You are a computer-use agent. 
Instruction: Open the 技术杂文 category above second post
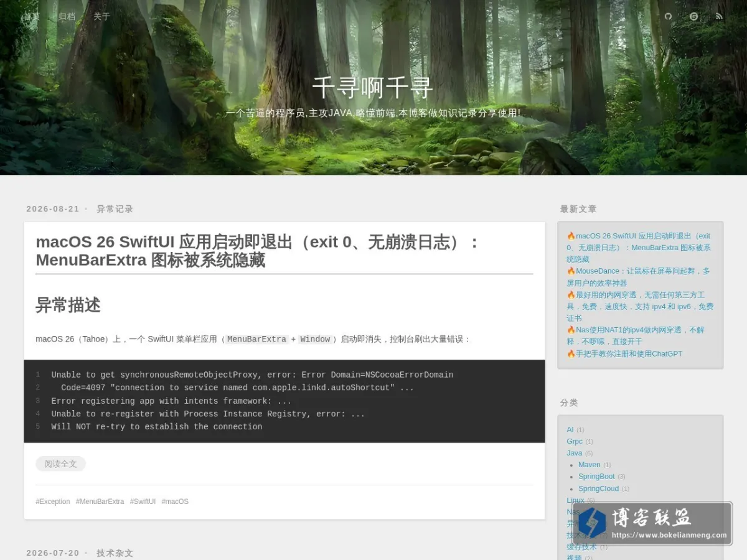[115, 553]
